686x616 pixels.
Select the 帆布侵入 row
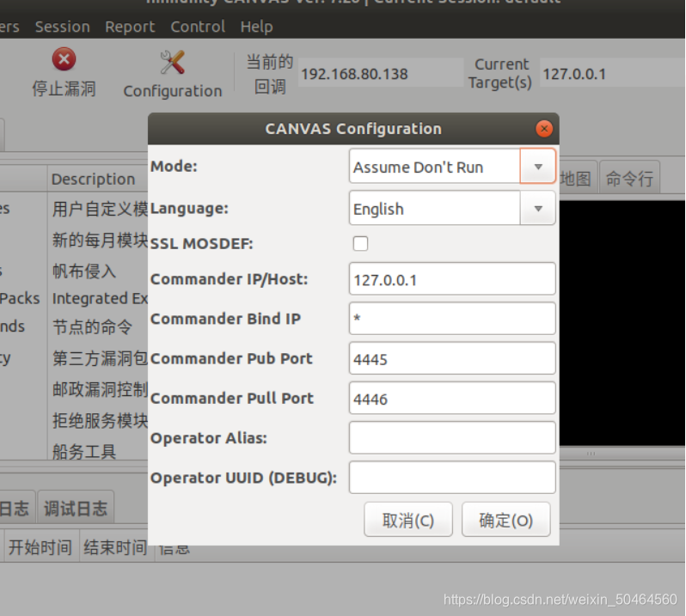point(84,271)
